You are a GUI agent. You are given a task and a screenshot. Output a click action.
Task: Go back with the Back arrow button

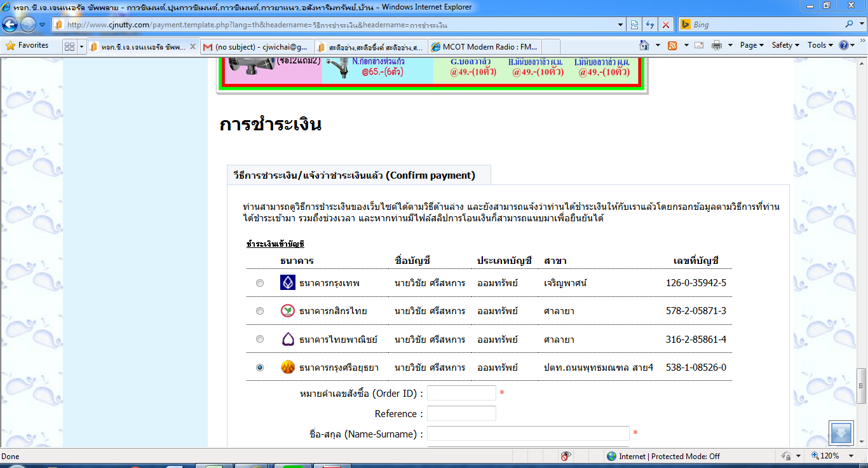10,25
